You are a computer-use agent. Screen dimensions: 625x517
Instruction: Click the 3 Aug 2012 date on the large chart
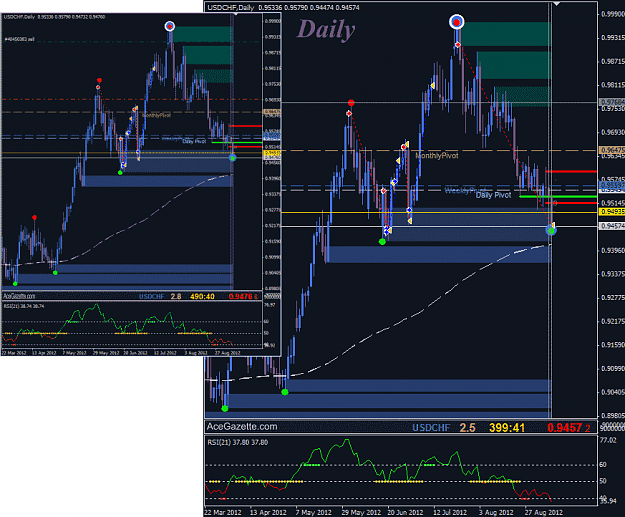click(x=496, y=512)
